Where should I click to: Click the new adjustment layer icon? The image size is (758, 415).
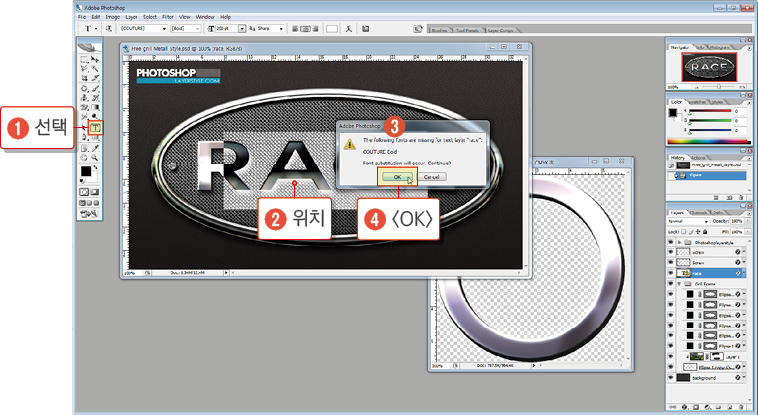click(x=708, y=407)
